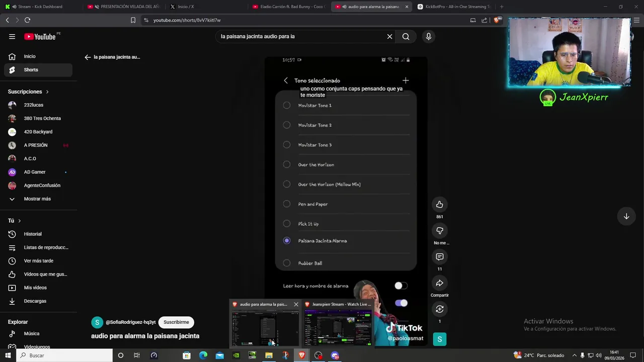Click the YouTube logo
The width and height of the screenshot is (644, 362).
[x=40, y=36]
